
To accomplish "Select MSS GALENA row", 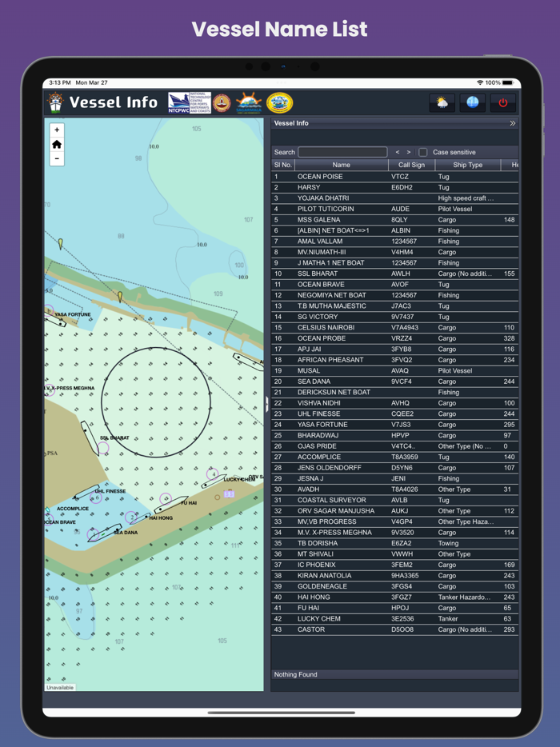I will (x=394, y=220).
